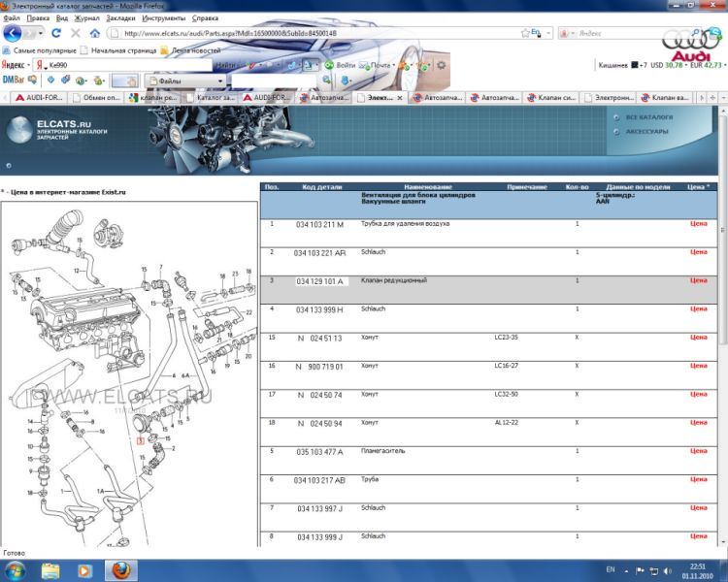
Task: Switch to the Клапан си... tab
Action: [551, 97]
